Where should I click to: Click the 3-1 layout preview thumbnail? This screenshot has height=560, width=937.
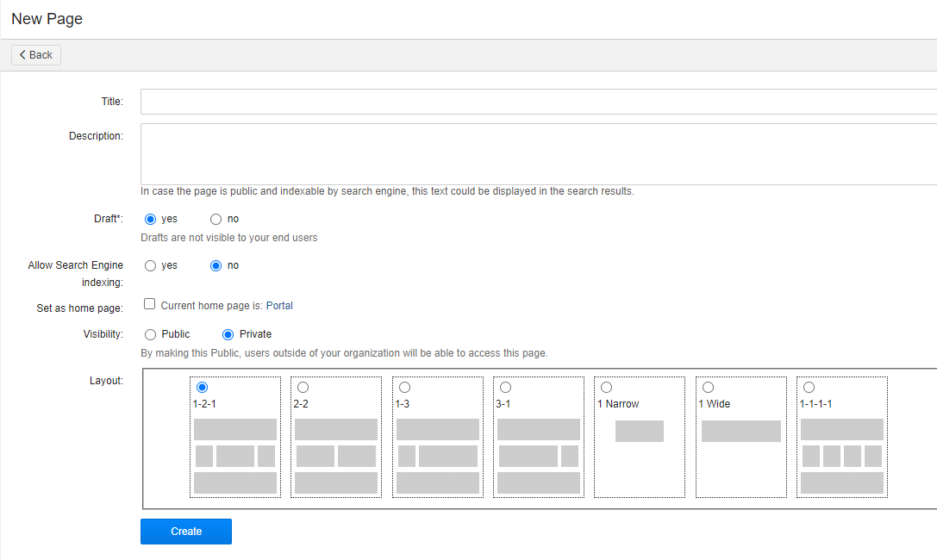pyautogui.click(x=539, y=456)
